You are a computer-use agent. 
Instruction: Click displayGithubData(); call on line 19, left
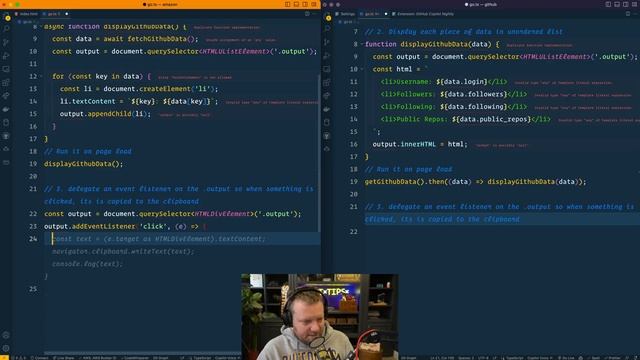84,164
